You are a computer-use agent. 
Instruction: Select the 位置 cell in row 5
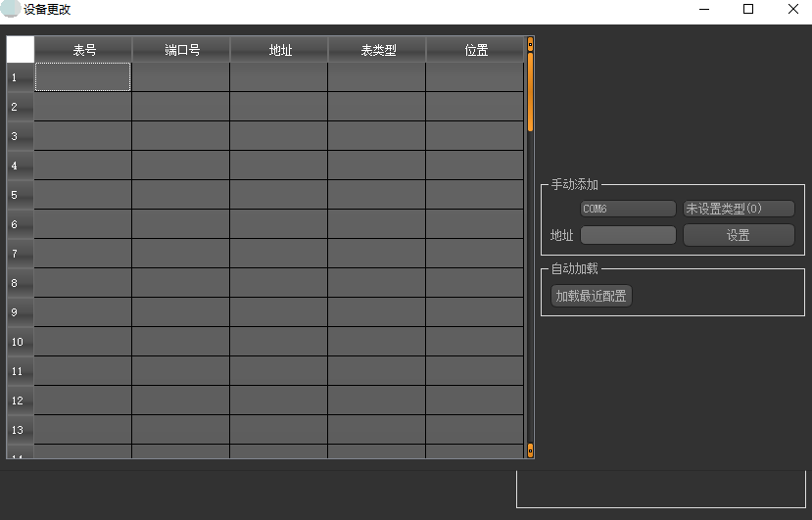[x=474, y=195]
